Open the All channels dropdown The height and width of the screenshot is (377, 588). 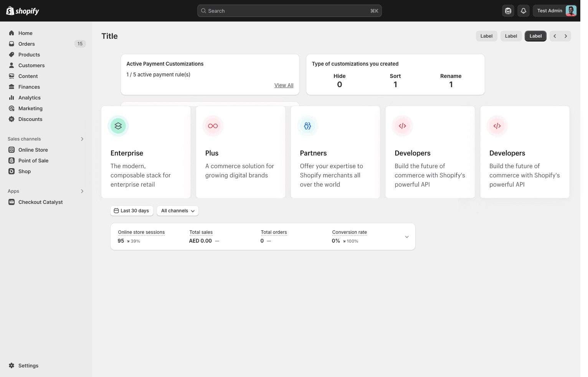point(178,211)
